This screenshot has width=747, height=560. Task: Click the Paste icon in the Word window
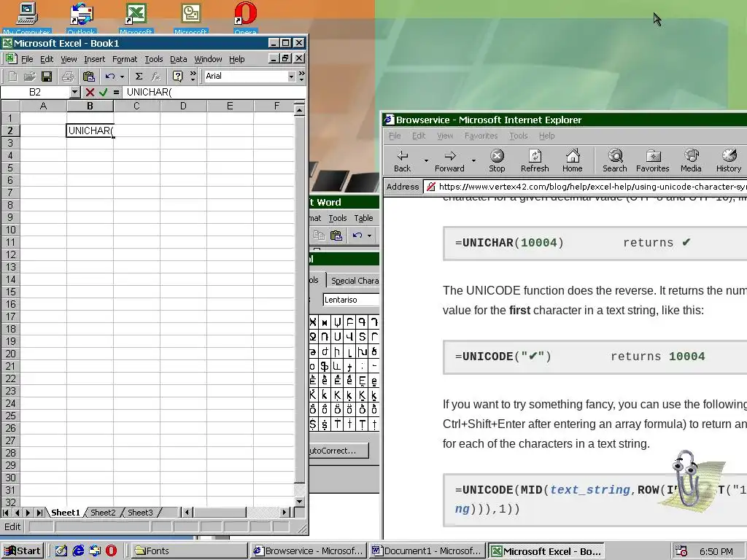coord(336,236)
